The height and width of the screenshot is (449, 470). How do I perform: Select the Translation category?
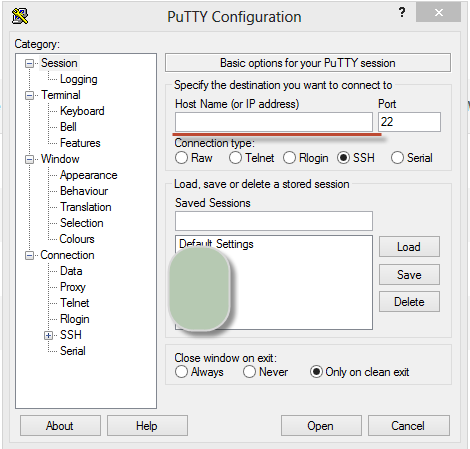click(86, 207)
